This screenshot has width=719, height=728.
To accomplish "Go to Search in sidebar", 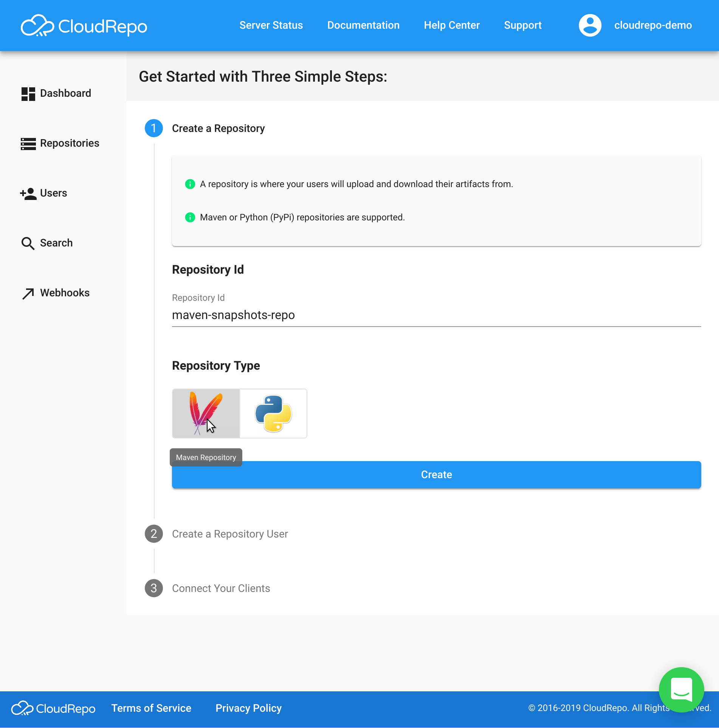I will [x=56, y=243].
